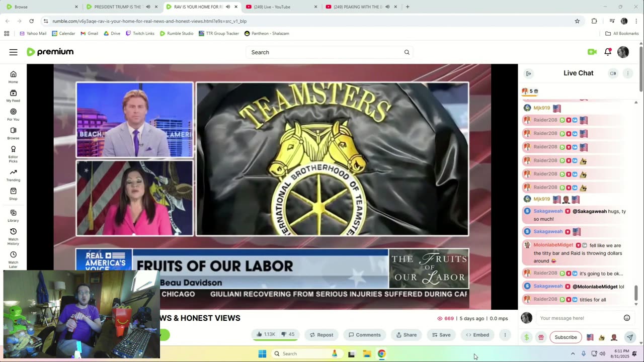Like the video with thumbs up

point(266,335)
